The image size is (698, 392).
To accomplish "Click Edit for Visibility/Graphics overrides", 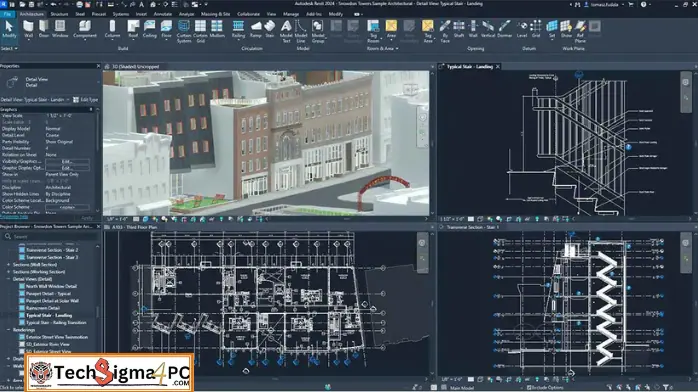I will click(x=67, y=162).
